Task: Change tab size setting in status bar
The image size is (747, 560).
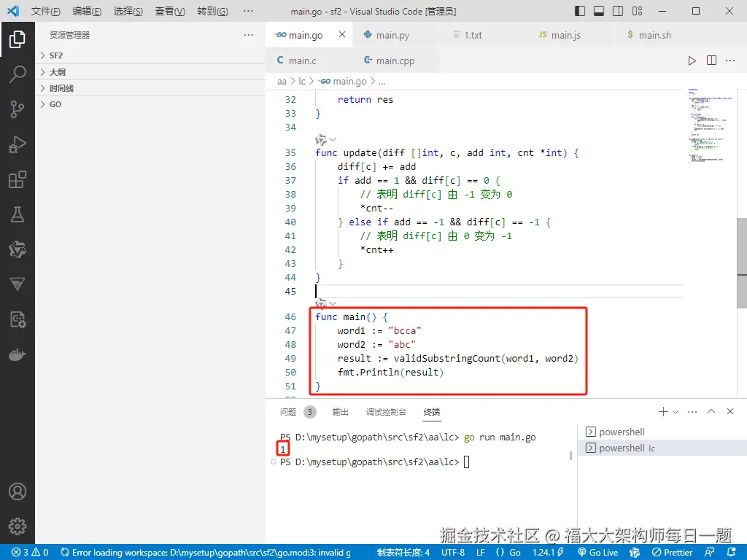Action: pyautogui.click(x=403, y=553)
